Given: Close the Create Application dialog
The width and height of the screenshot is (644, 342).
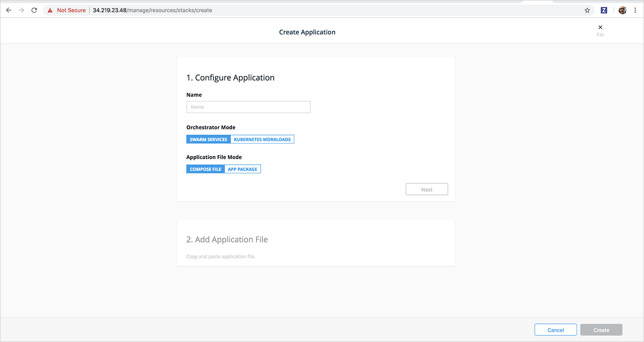Looking at the screenshot, I should (x=600, y=27).
